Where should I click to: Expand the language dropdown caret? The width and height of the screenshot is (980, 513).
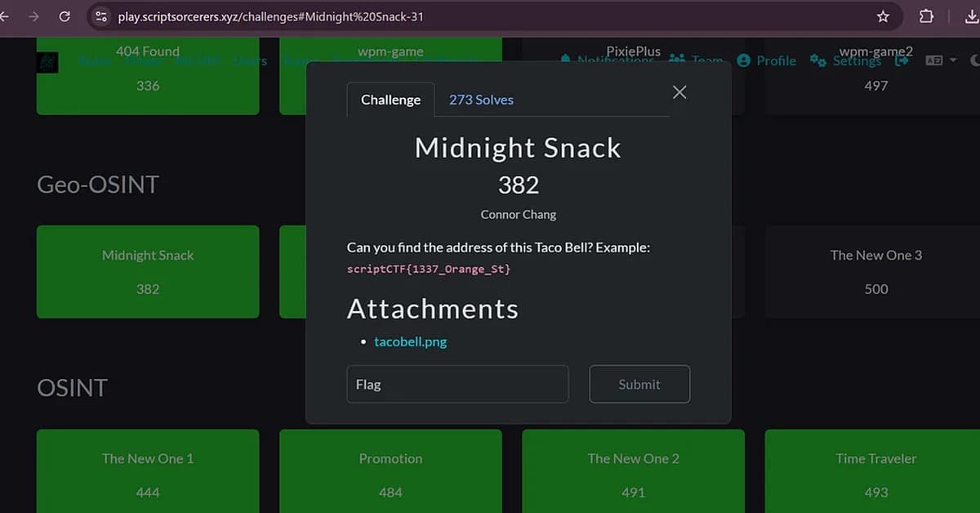(x=952, y=60)
